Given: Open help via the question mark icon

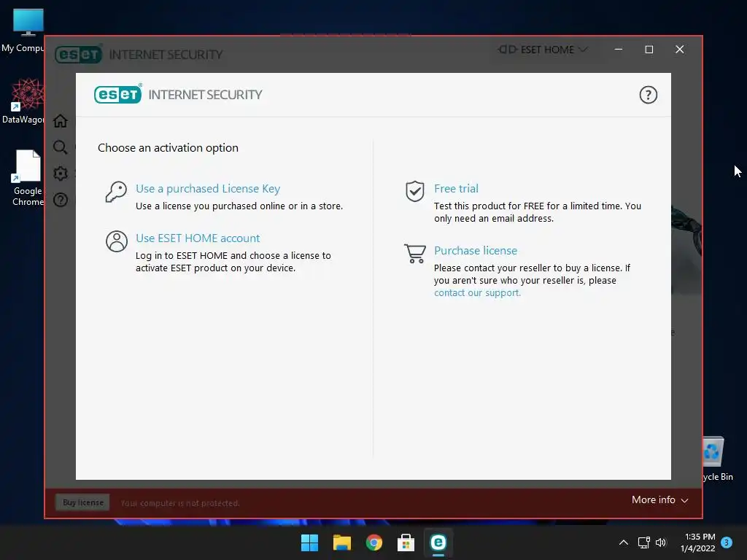Looking at the screenshot, I should pyautogui.click(x=648, y=95).
